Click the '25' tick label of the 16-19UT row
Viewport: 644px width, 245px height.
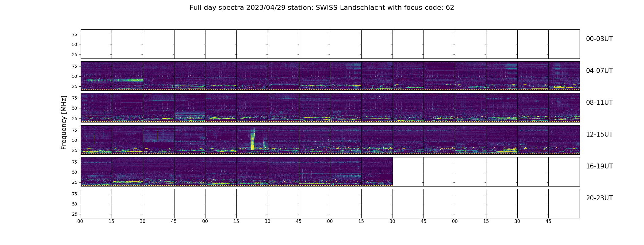click(x=75, y=182)
